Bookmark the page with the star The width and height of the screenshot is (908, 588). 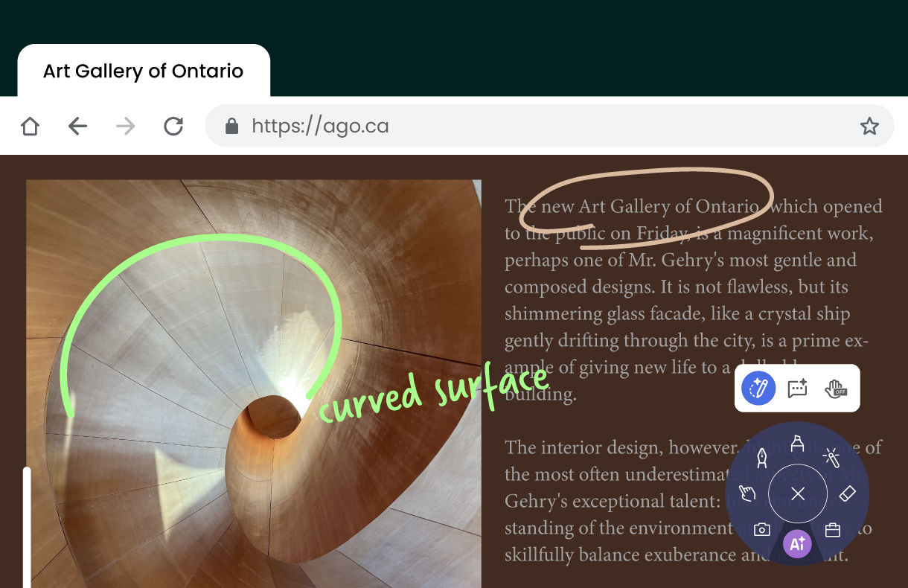(869, 126)
